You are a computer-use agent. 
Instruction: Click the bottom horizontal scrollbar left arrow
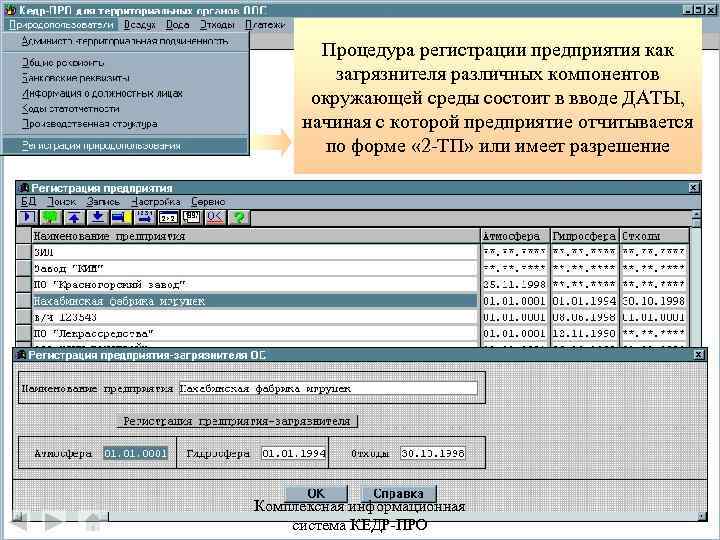pos(17,517)
